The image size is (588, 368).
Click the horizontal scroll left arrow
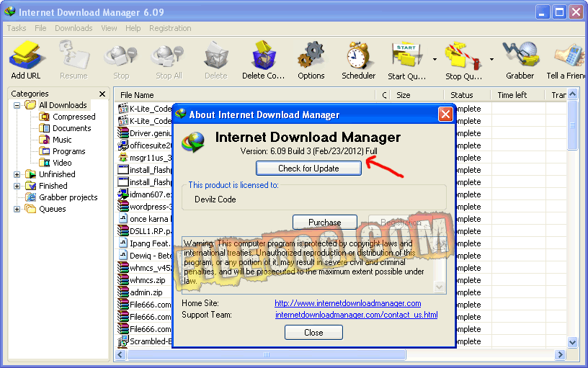pos(120,354)
